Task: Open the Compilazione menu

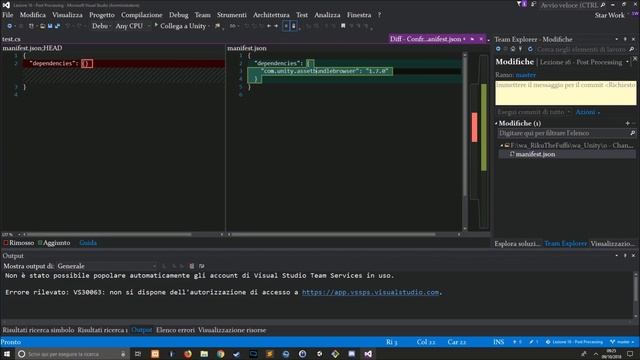Action: pyautogui.click(x=141, y=15)
